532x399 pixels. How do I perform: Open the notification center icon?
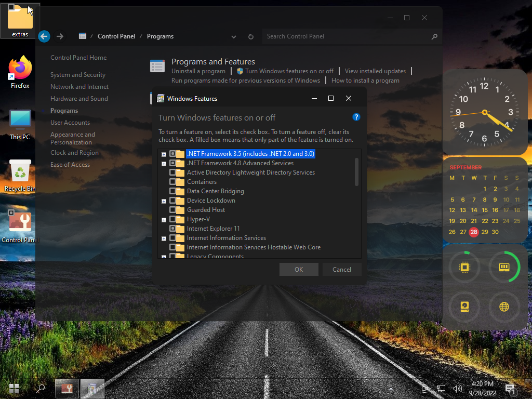(x=510, y=388)
